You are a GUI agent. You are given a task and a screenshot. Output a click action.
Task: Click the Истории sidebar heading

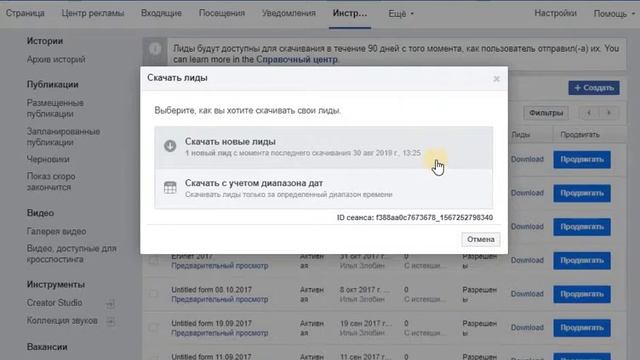(45, 41)
